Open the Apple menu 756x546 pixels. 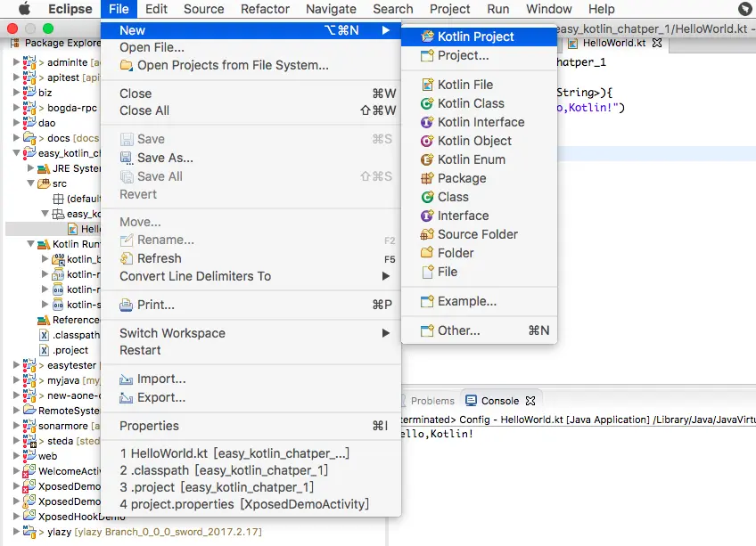(24, 9)
